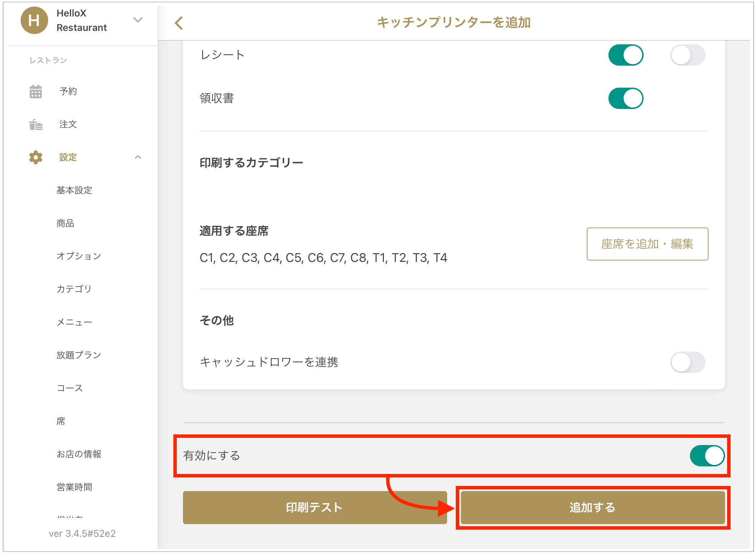The width and height of the screenshot is (756, 554).
Task: Click the gear icon for 設定
Action: click(x=36, y=157)
